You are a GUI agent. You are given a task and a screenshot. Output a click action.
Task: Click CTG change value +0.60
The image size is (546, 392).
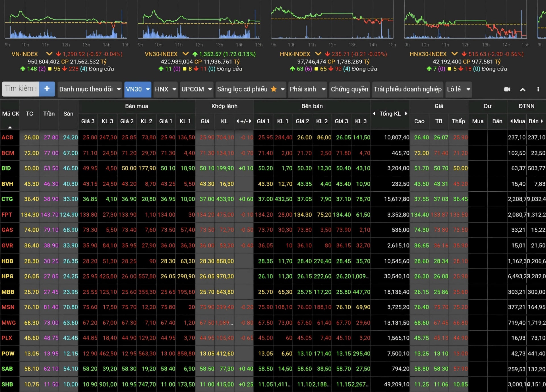click(x=246, y=199)
